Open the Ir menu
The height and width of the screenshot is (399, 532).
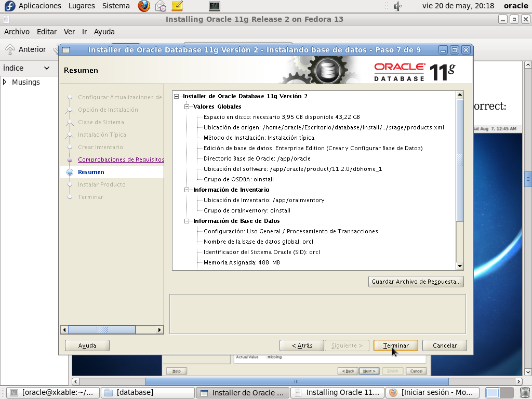84,32
